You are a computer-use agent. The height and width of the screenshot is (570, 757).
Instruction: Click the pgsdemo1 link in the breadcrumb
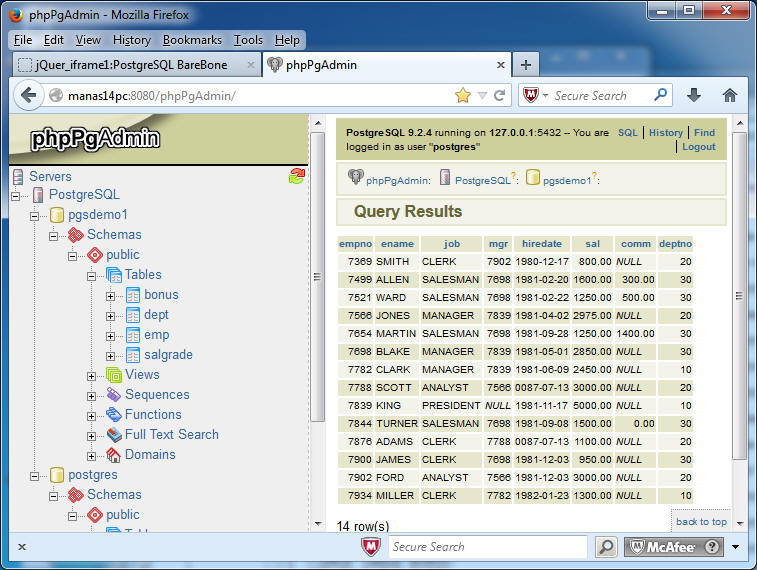(x=567, y=181)
